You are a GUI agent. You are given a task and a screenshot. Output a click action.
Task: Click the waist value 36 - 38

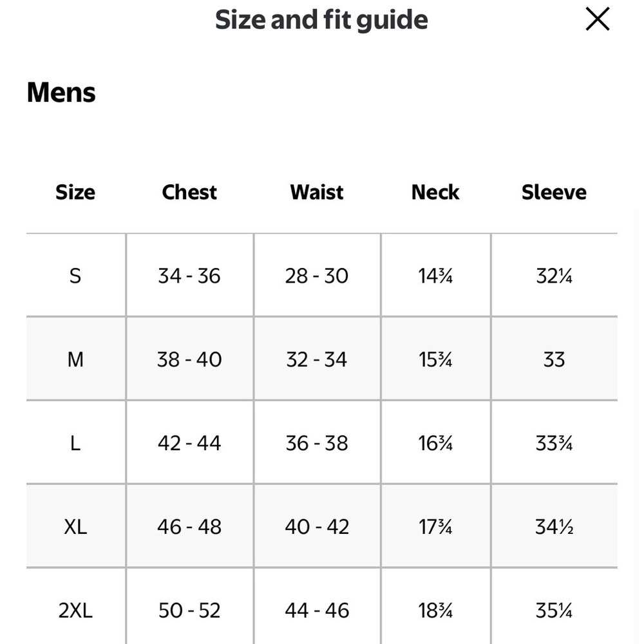coord(317,443)
